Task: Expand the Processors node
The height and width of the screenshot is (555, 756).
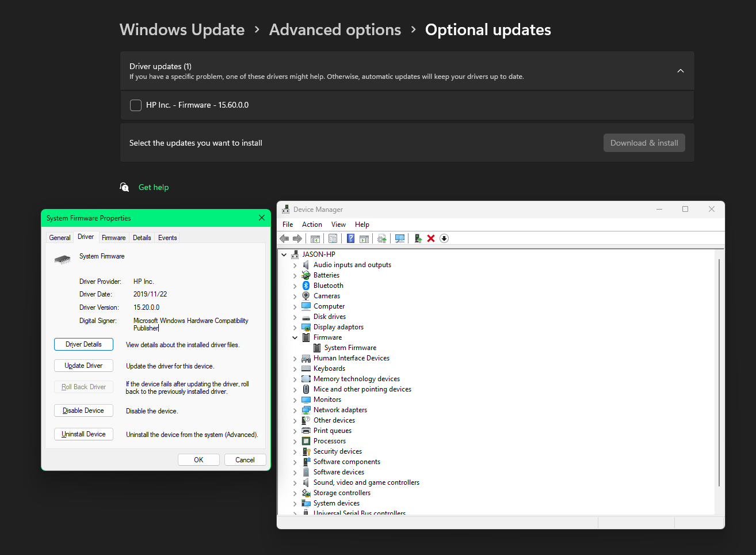Action: coord(295,441)
